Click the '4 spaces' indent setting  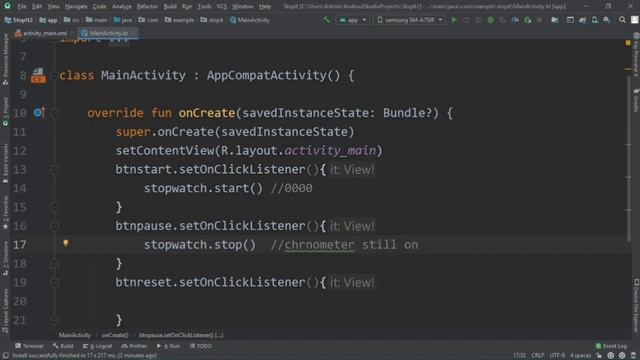pos(580,356)
